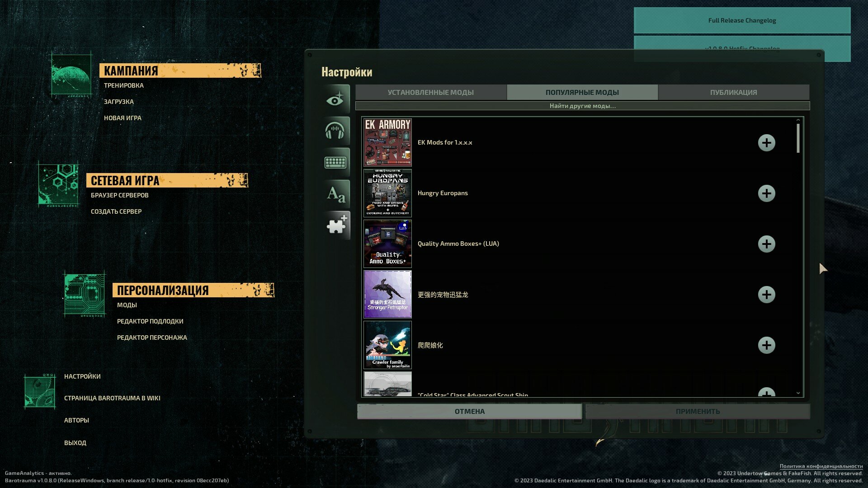Add Hungry Europans mod with plus icon

(x=766, y=193)
